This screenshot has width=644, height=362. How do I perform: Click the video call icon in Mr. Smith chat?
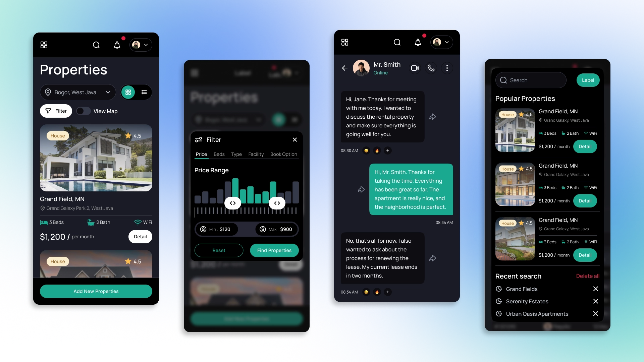click(x=414, y=68)
